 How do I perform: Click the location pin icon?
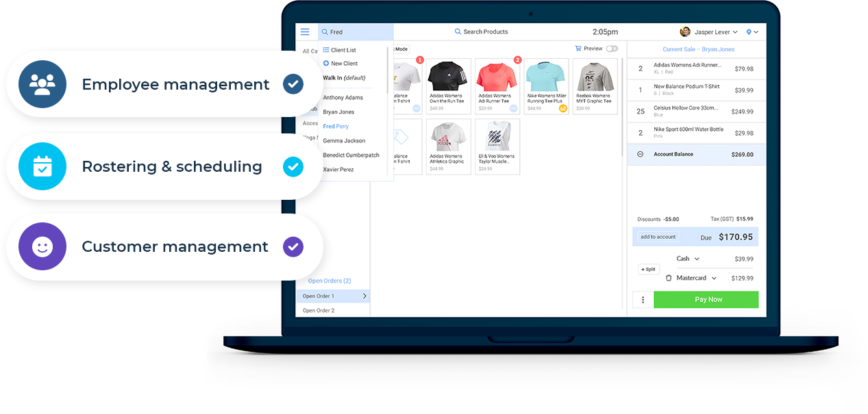749,32
